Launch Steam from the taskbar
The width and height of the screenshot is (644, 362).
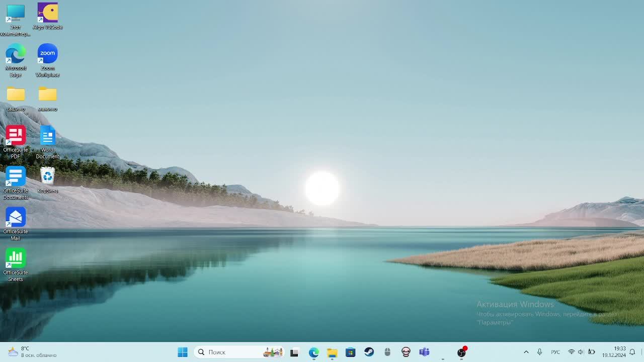coord(369,352)
